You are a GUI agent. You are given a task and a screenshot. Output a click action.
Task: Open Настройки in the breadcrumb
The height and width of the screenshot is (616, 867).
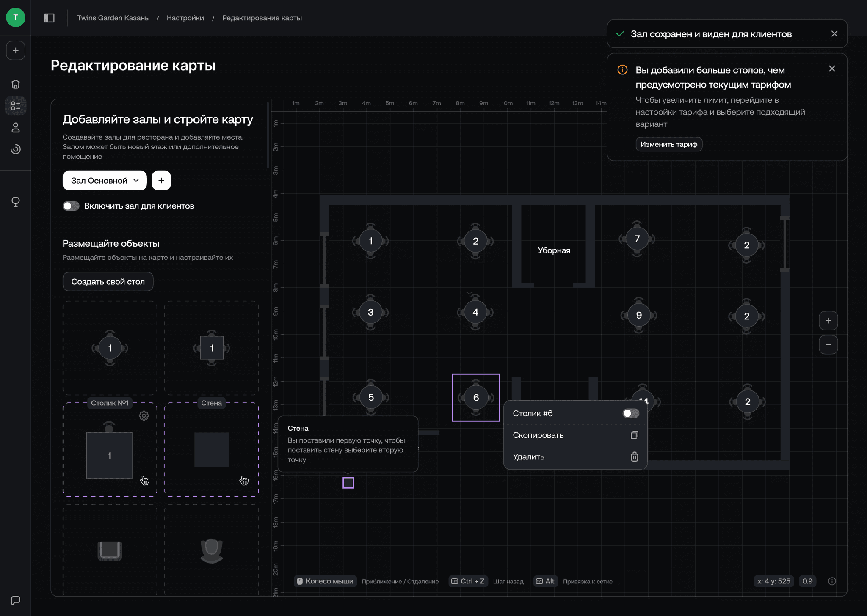[x=185, y=18]
